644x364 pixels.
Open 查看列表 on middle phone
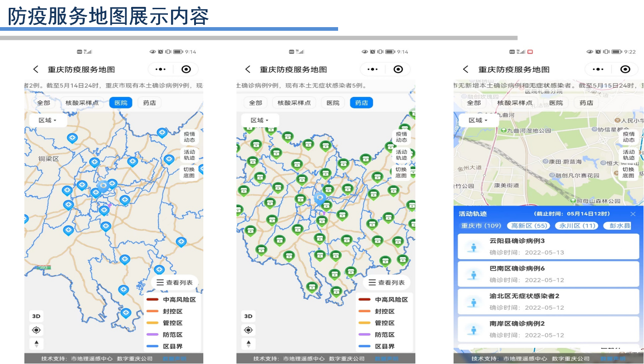coord(386,283)
